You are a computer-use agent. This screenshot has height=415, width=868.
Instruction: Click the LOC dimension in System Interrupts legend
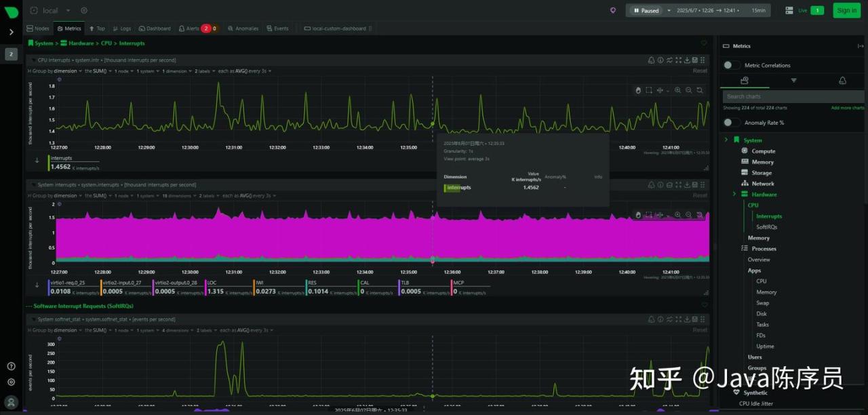click(x=228, y=288)
